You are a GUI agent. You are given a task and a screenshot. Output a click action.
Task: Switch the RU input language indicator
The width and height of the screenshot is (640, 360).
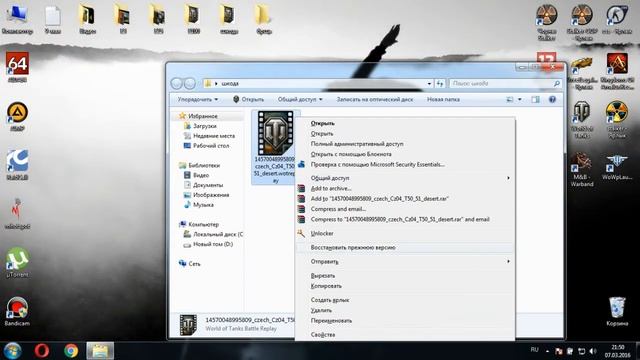click(534, 350)
